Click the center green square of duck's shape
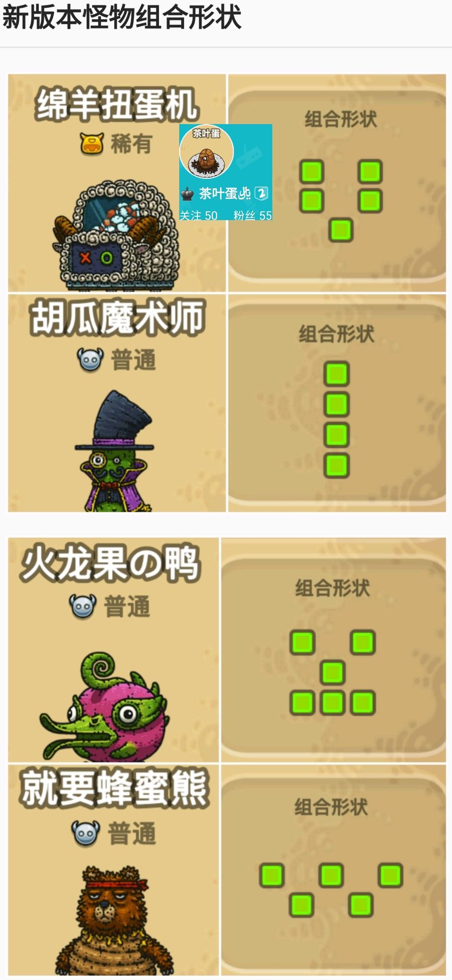 pos(332,672)
